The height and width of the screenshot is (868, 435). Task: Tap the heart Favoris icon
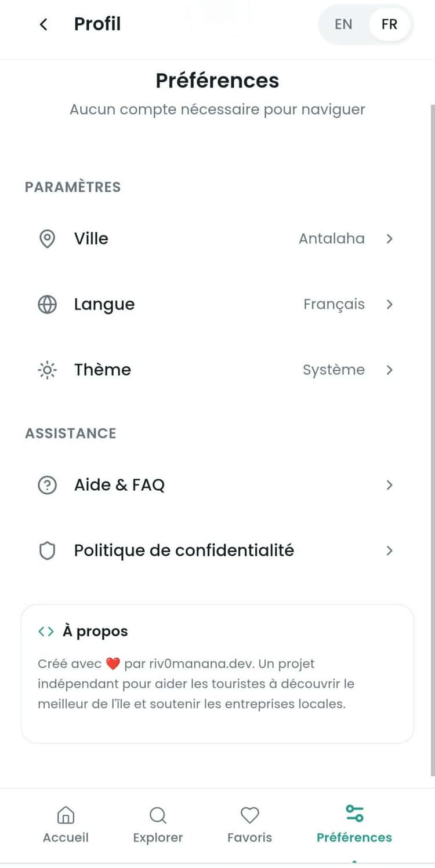tap(249, 816)
